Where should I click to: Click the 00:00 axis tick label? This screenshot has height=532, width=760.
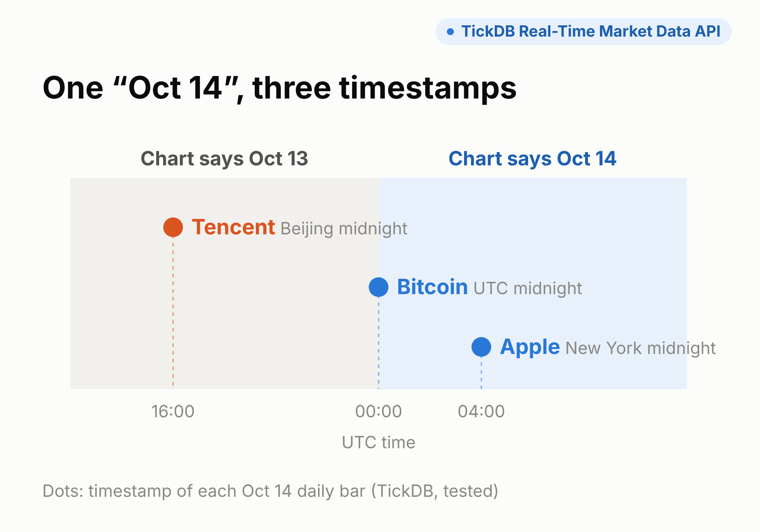(x=379, y=411)
